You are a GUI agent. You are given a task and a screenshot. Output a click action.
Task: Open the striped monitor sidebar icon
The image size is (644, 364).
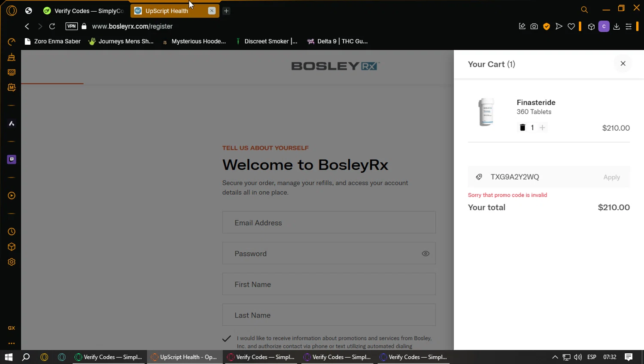coord(12,72)
